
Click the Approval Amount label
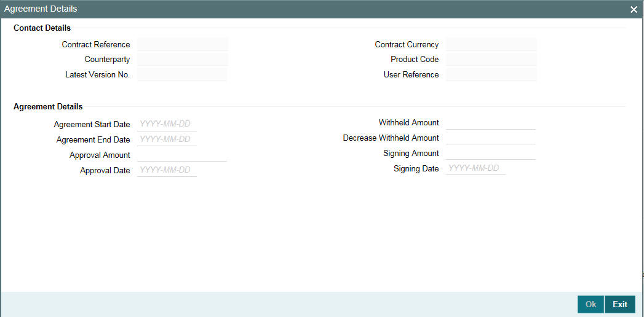click(100, 155)
